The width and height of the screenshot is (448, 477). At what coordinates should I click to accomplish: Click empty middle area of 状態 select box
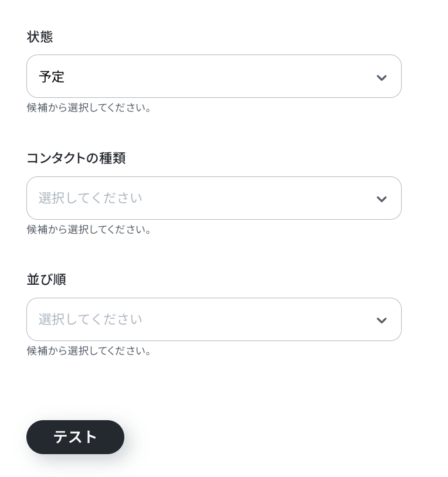(x=235, y=76)
